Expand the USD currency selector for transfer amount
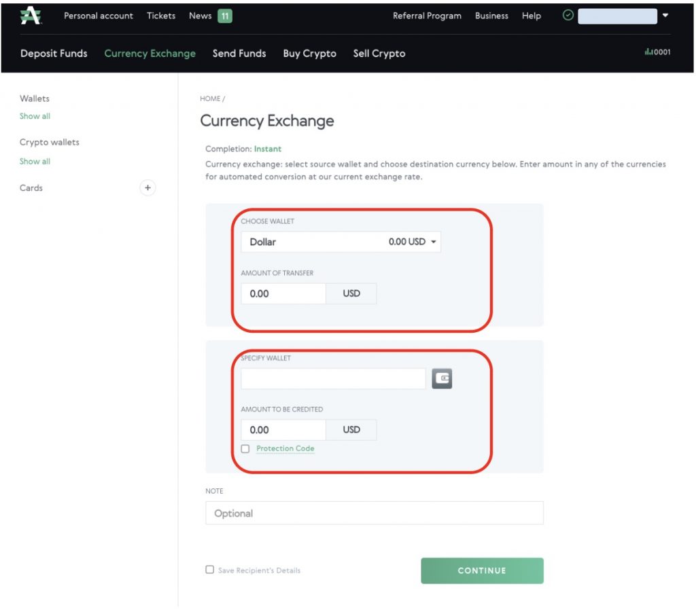The image size is (696, 616). click(351, 293)
